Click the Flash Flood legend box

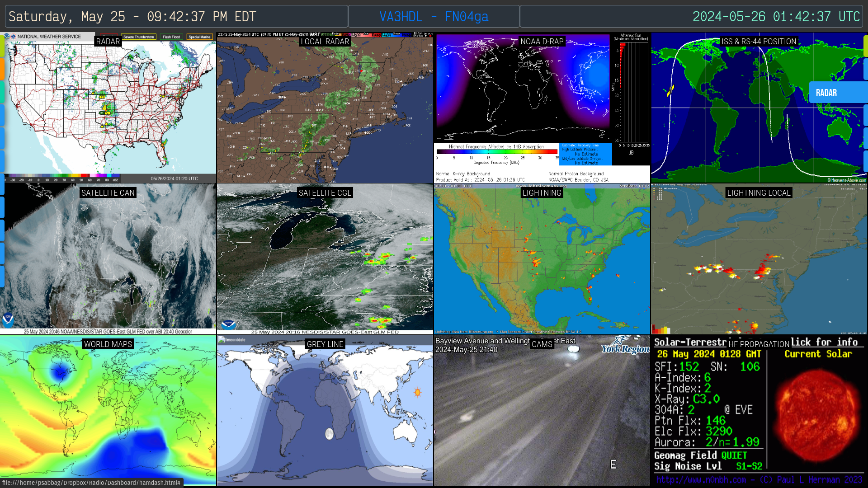click(x=171, y=37)
